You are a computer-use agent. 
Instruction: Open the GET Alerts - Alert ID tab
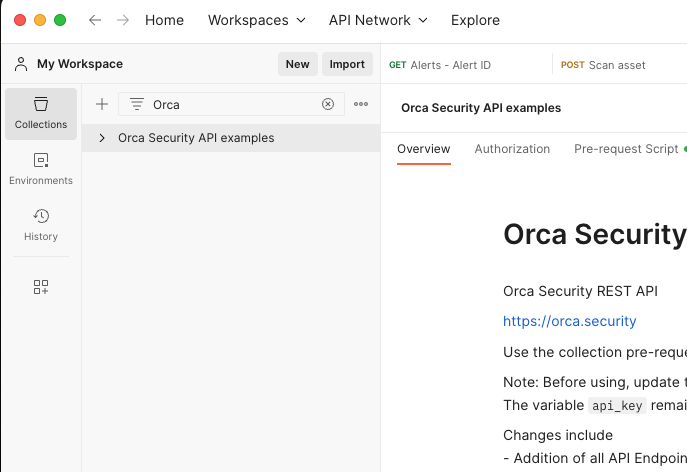[x=440, y=65]
